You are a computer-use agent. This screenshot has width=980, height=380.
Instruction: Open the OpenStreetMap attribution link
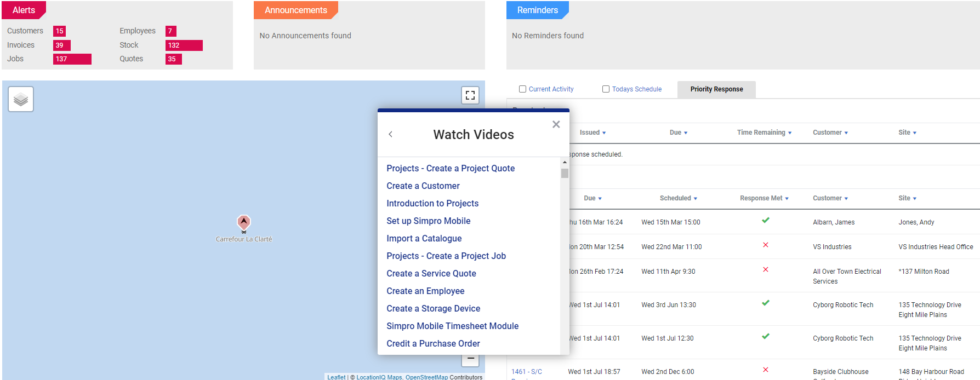tap(426, 377)
